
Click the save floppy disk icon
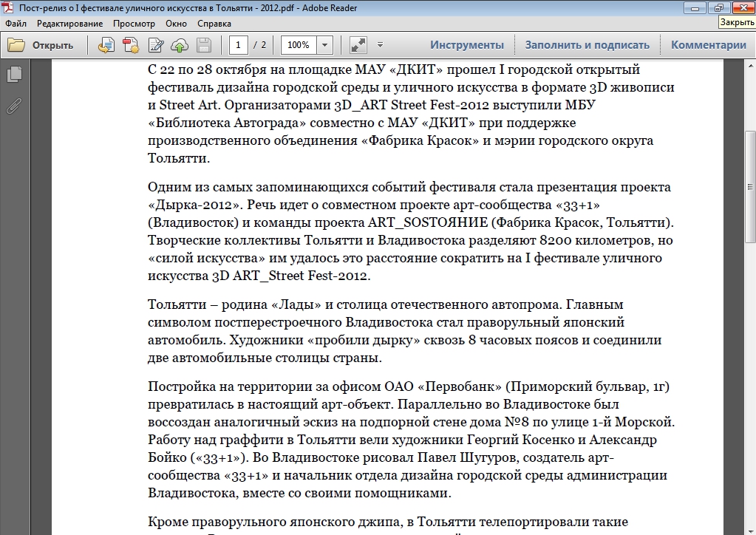click(204, 45)
